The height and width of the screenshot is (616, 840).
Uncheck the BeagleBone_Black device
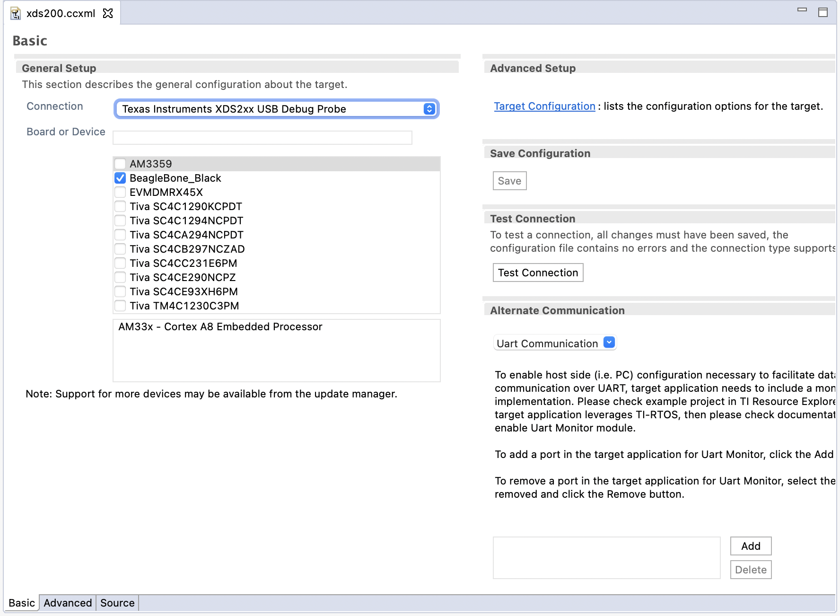click(121, 178)
